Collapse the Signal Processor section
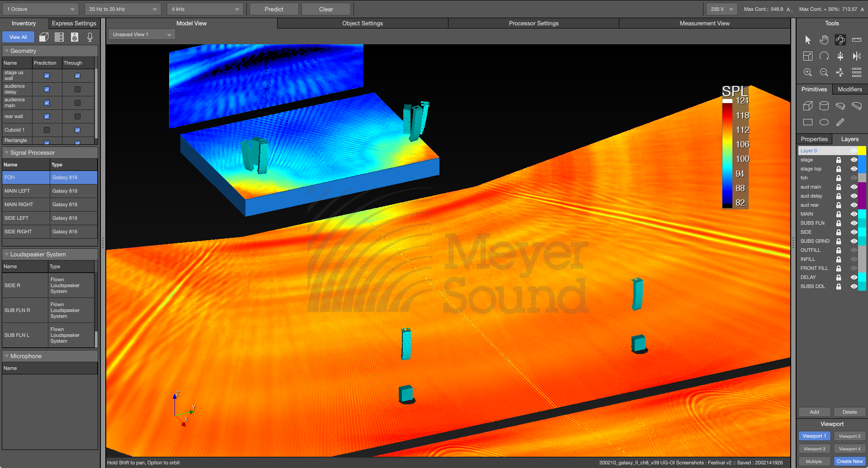Viewport: 868px width, 468px height. coord(7,153)
